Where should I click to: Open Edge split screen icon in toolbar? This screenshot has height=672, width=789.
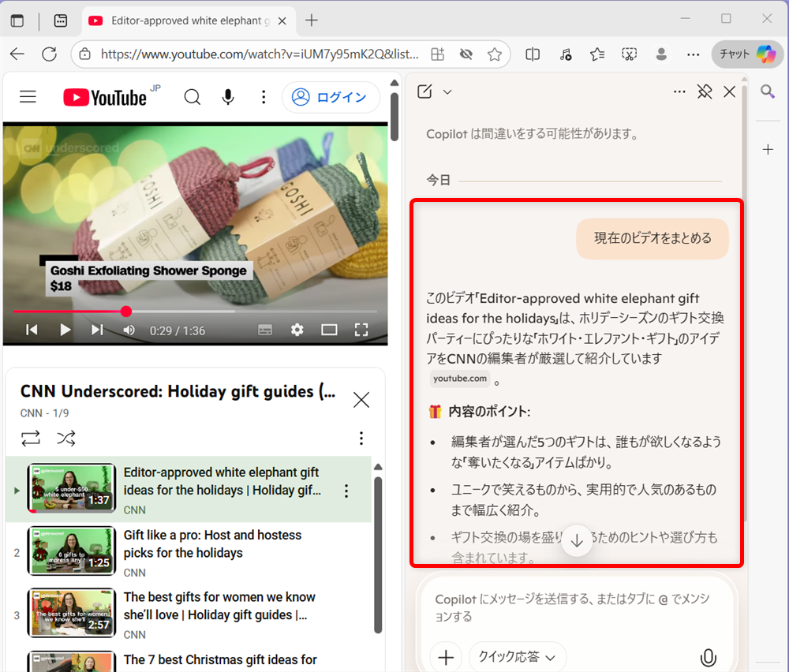(533, 54)
